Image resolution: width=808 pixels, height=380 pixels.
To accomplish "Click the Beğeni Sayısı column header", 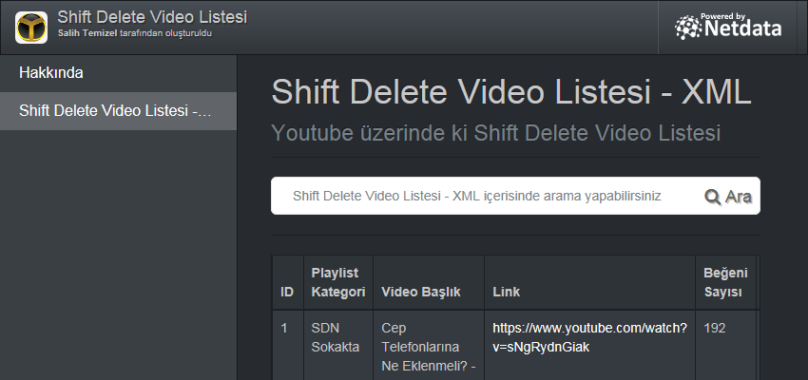I will click(x=726, y=283).
